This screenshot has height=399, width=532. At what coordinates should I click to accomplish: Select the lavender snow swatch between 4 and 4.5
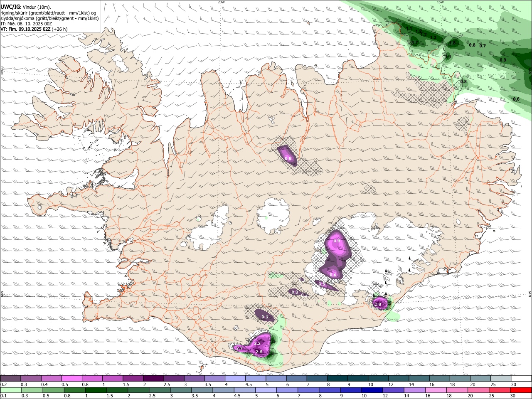(235, 379)
